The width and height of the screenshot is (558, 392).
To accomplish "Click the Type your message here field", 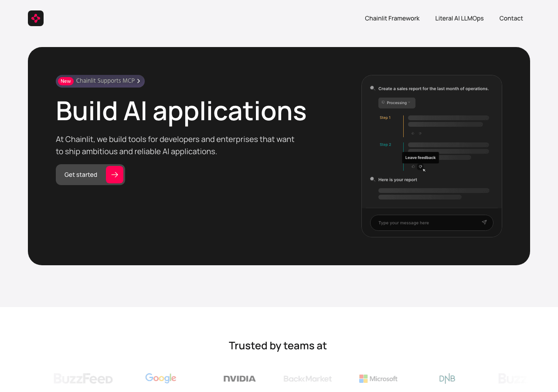I will [x=432, y=223].
